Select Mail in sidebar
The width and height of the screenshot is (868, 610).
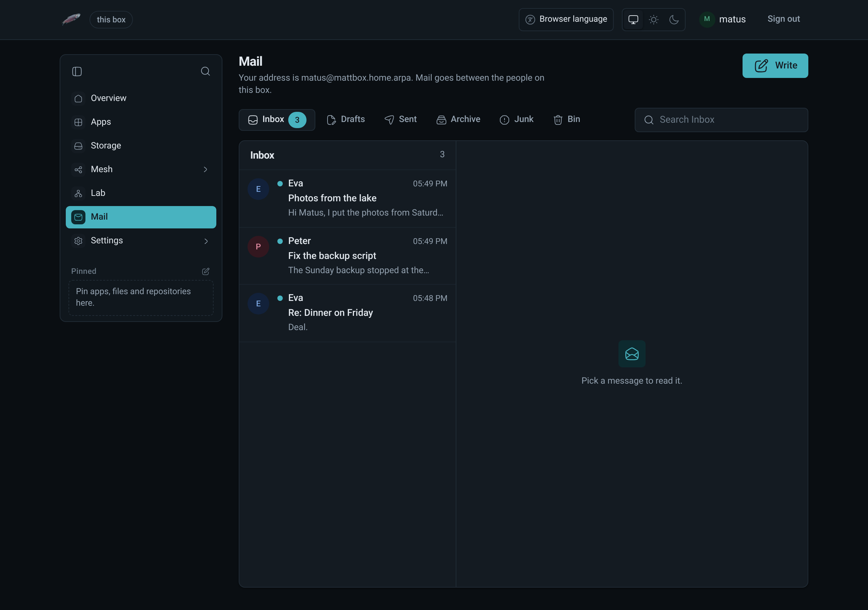point(141,217)
